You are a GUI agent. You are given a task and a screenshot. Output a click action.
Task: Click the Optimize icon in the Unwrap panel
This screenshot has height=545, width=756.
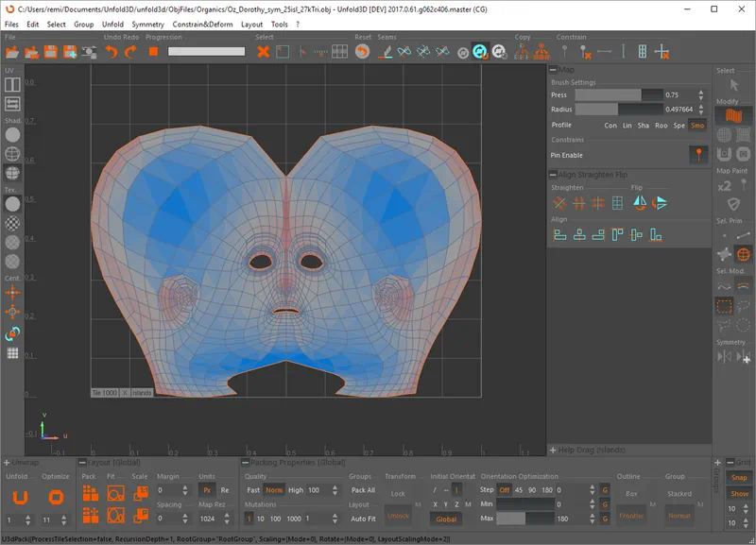pos(56,497)
